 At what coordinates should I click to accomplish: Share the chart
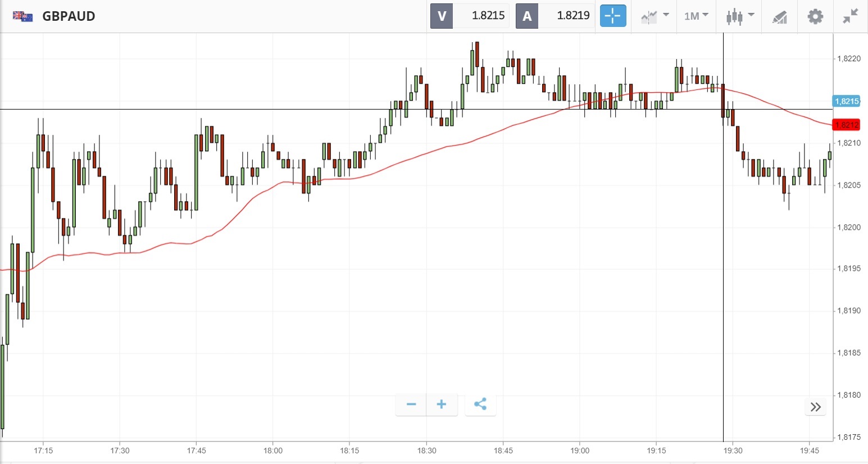pyautogui.click(x=480, y=404)
